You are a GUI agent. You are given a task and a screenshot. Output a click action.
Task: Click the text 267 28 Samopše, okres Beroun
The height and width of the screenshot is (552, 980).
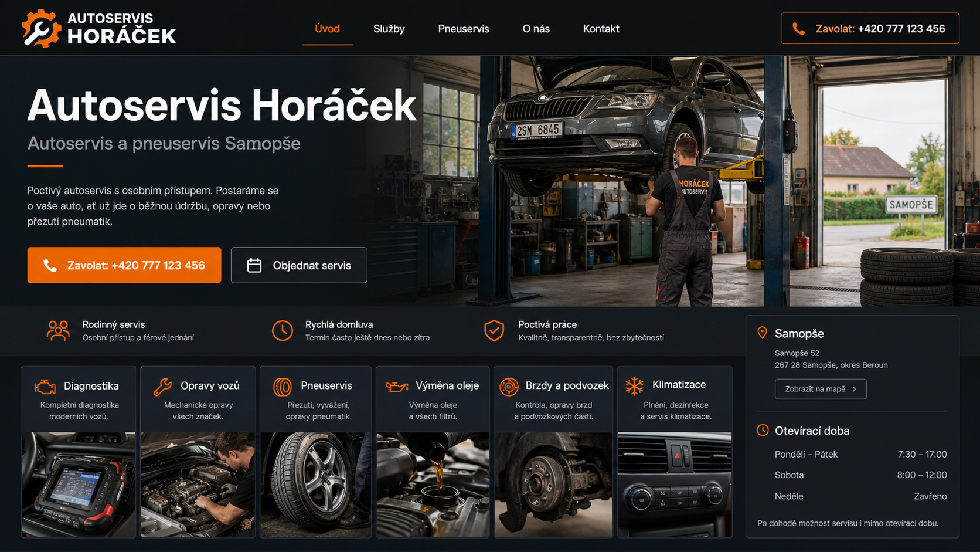tap(831, 365)
